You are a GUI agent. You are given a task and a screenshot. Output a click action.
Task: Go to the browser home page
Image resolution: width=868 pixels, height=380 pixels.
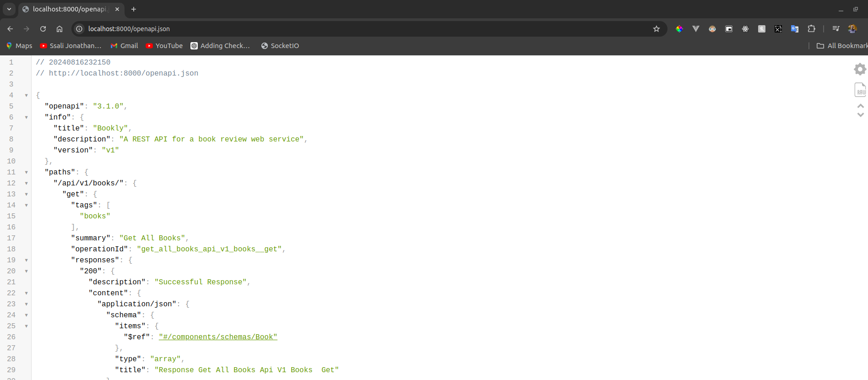pos(60,29)
